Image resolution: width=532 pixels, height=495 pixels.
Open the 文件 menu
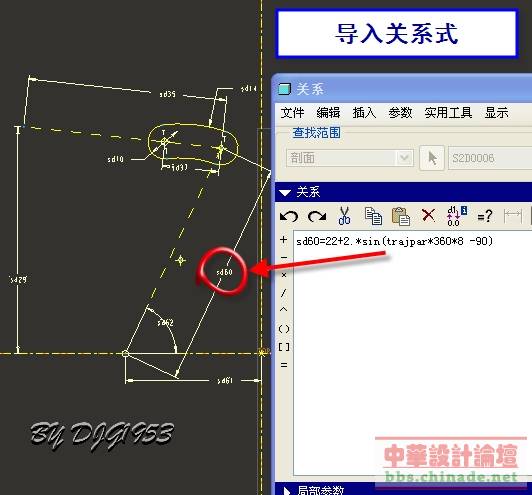point(292,113)
